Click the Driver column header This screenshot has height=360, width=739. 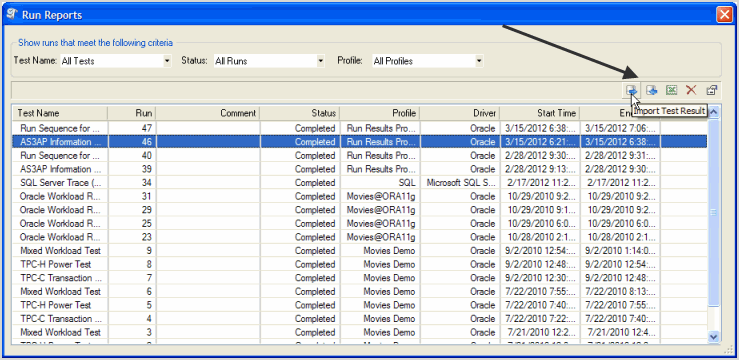click(x=460, y=113)
